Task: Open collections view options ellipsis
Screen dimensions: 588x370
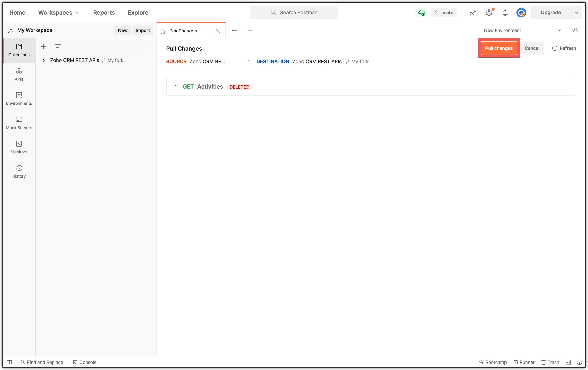Action: coord(148,46)
